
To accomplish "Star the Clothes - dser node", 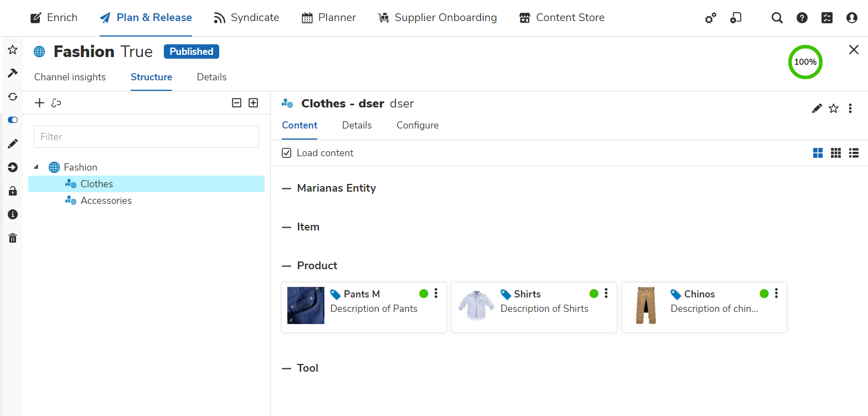I will coord(834,109).
